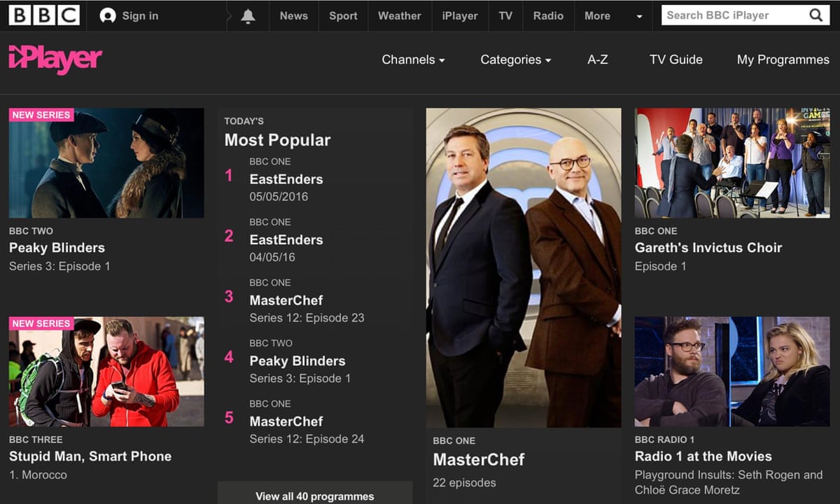
Task: Click NEW SERIES badge on Peaky Blinders
Action: (41, 115)
